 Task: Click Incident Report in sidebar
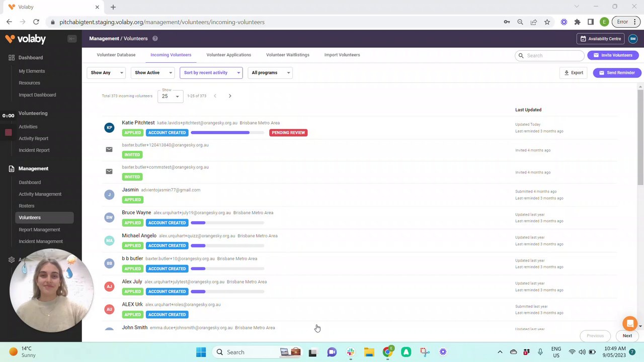(34, 150)
